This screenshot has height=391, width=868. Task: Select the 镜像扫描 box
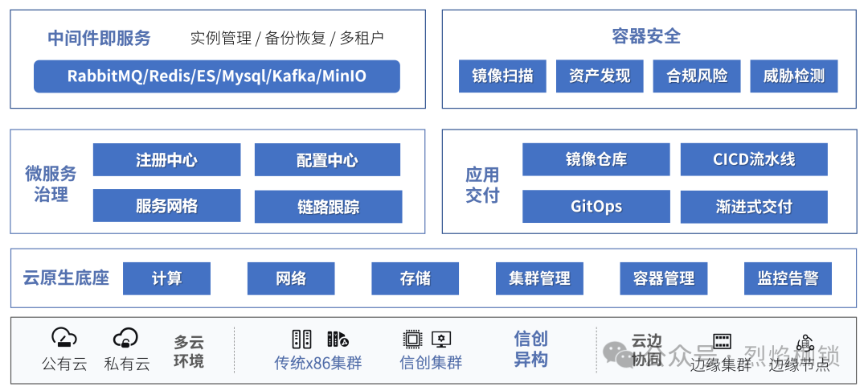click(502, 76)
